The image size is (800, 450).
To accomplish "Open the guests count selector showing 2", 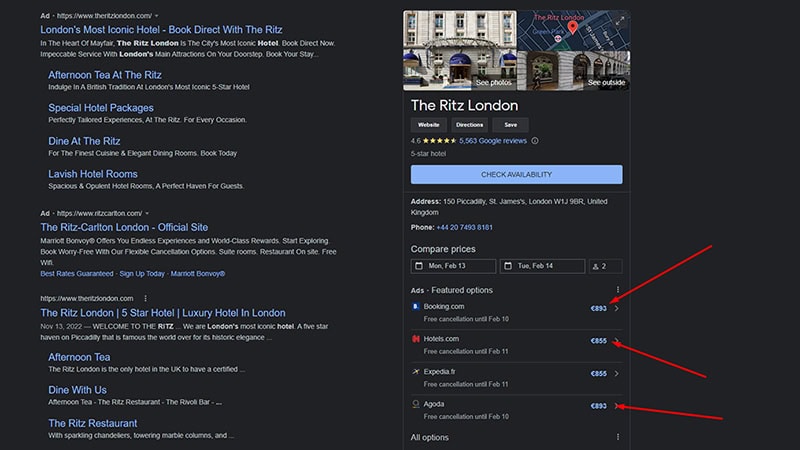I will click(x=604, y=266).
